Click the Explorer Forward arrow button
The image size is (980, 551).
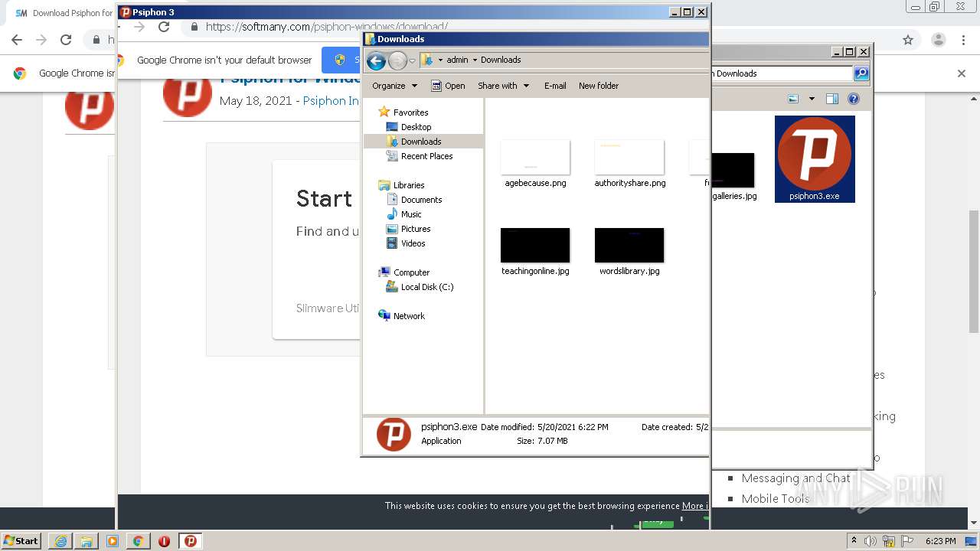397,60
